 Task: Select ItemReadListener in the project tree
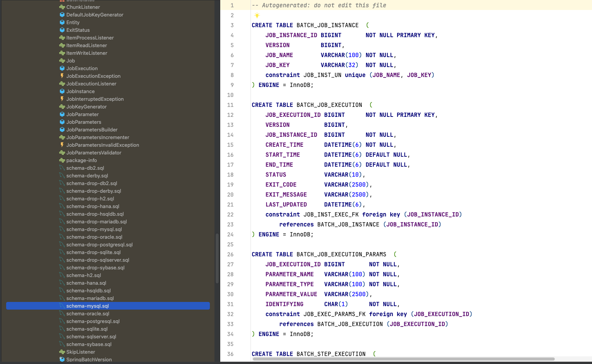[87, 45]
